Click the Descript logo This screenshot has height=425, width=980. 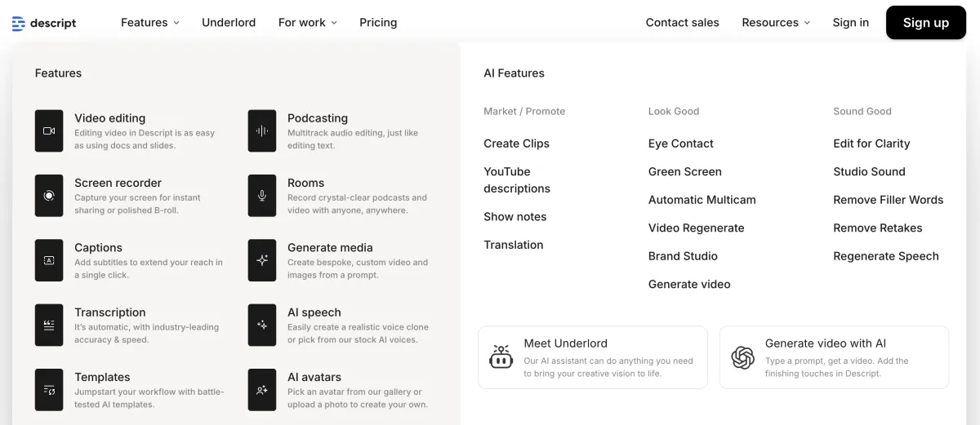(x=44, y=23)
